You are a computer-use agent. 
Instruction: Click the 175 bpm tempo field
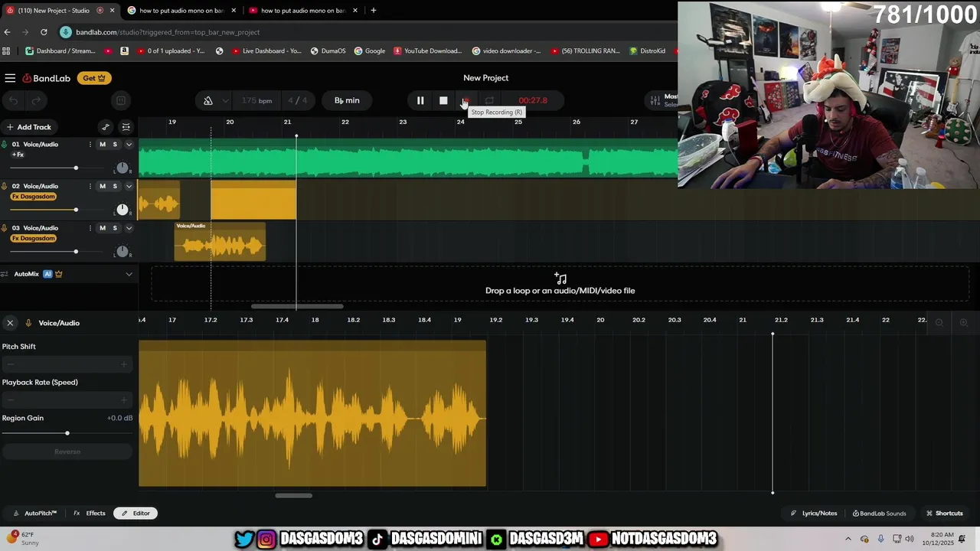click(x=256, y=100)
